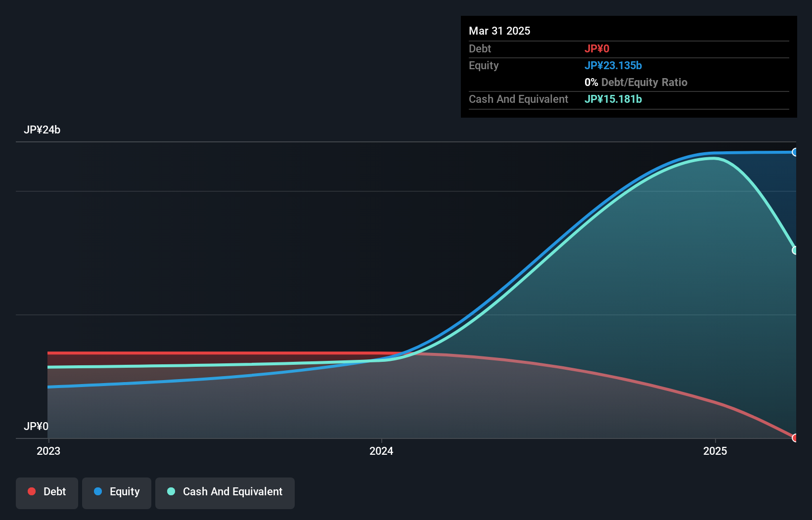Click the JP¥23.135b equity value
The image size is (812, 520).
[x=613, y=65]
